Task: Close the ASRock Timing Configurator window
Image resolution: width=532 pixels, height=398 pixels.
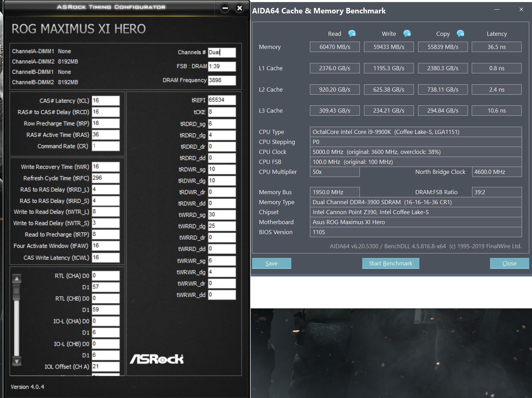Action: point(240,8)
